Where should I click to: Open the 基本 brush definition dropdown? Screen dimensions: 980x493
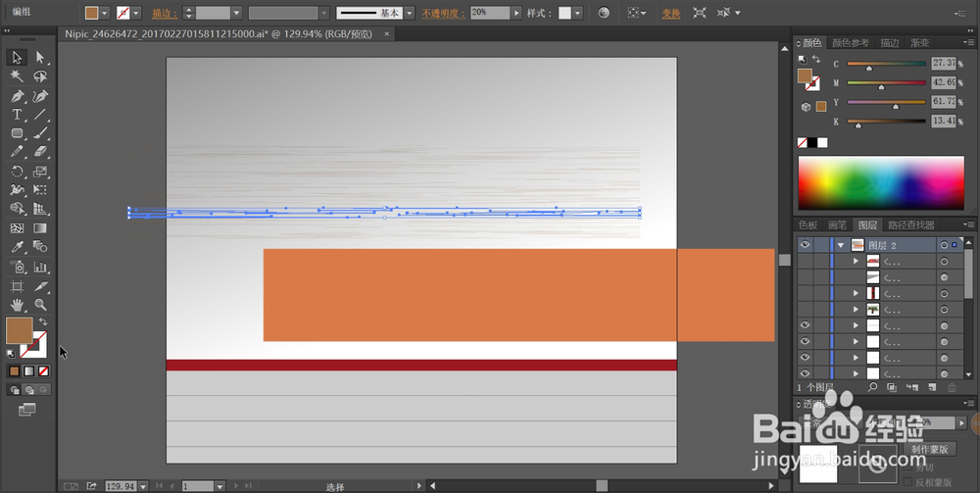pyautogui.click(x=410, y=13)
